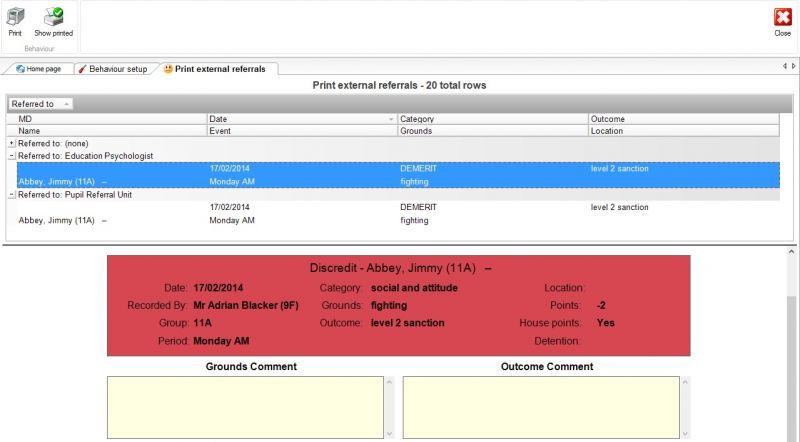
Task: Click inside the Outcome Comment box
Action: (541, 407)
